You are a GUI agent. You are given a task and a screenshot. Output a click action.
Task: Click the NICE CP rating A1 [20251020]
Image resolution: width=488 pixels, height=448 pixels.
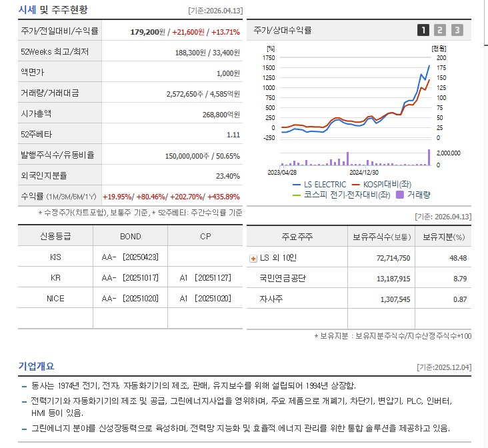pos(205,299)
